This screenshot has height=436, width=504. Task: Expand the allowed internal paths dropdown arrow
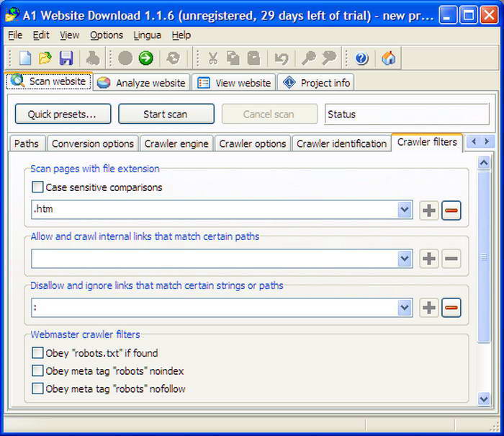tap(405, 259)
